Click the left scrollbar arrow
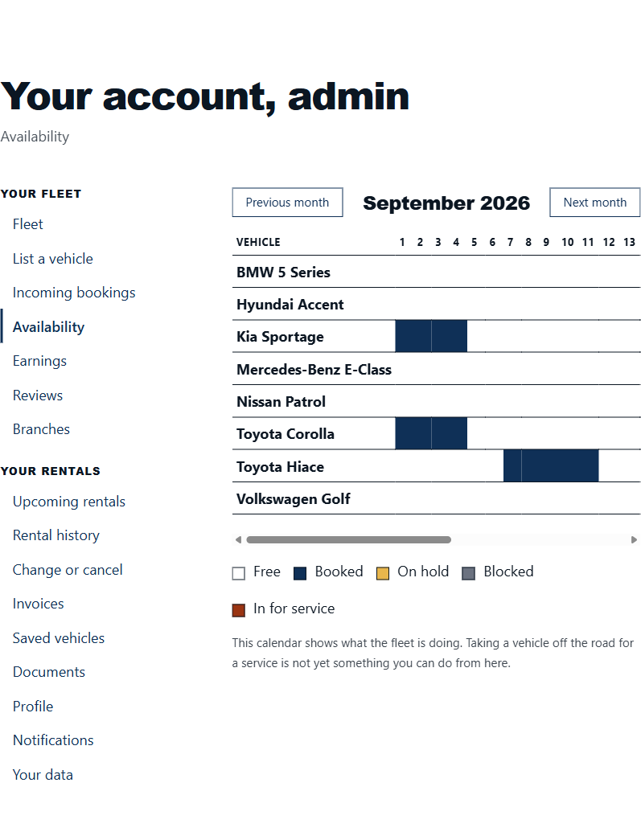This screenshot has width=641, height=840. coord(239,539)
